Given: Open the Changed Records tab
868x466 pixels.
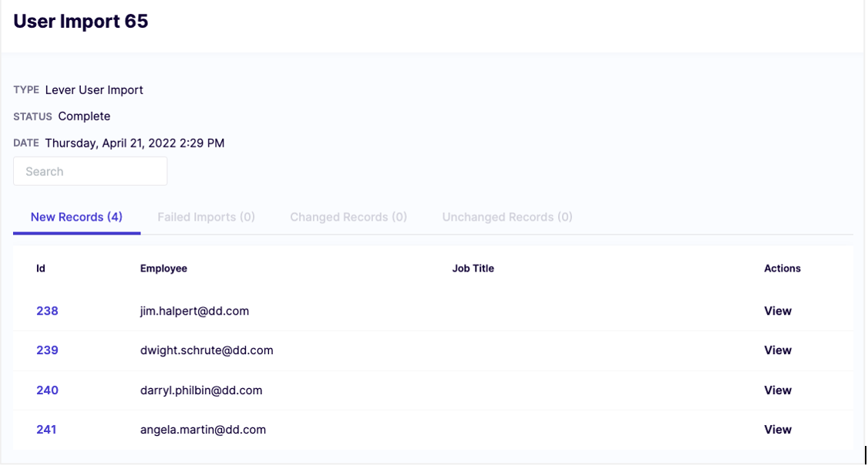Looking at the screenshot, I should click(x=348, y=217).
